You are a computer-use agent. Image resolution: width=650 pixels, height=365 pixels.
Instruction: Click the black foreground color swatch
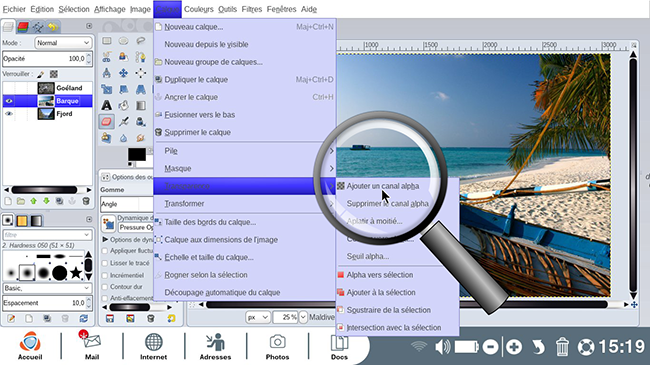[x=137, y=154]
